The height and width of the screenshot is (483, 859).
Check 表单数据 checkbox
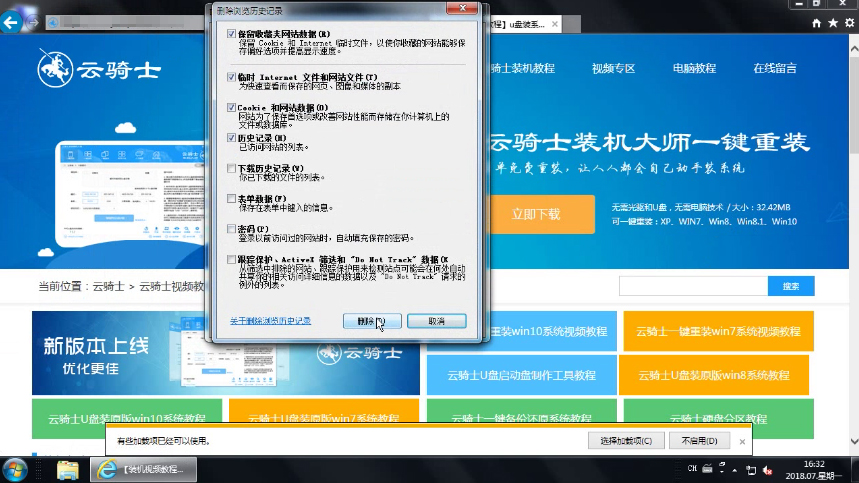(231, 198)
